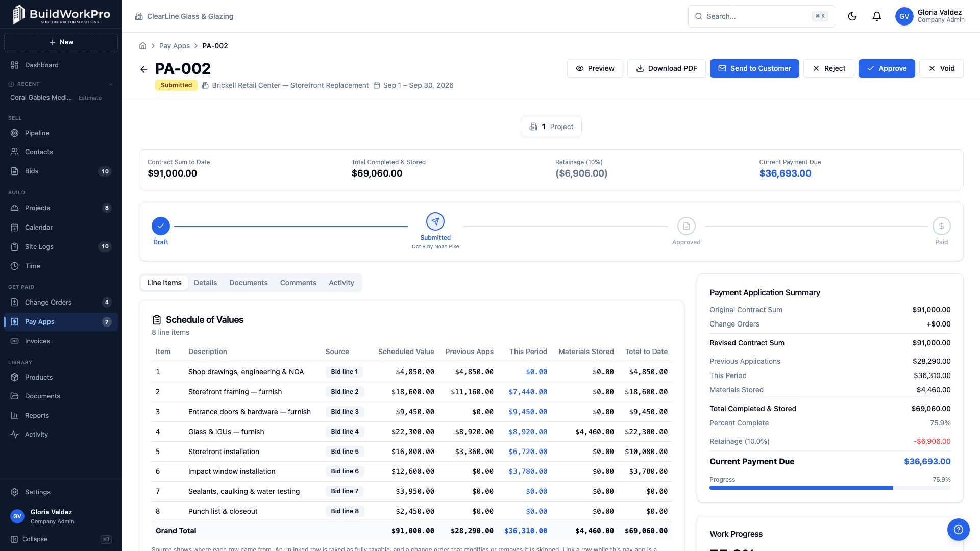Collapse the sidebar
The height and width of the screenshot is (551, 980).
tap(61, 539)
